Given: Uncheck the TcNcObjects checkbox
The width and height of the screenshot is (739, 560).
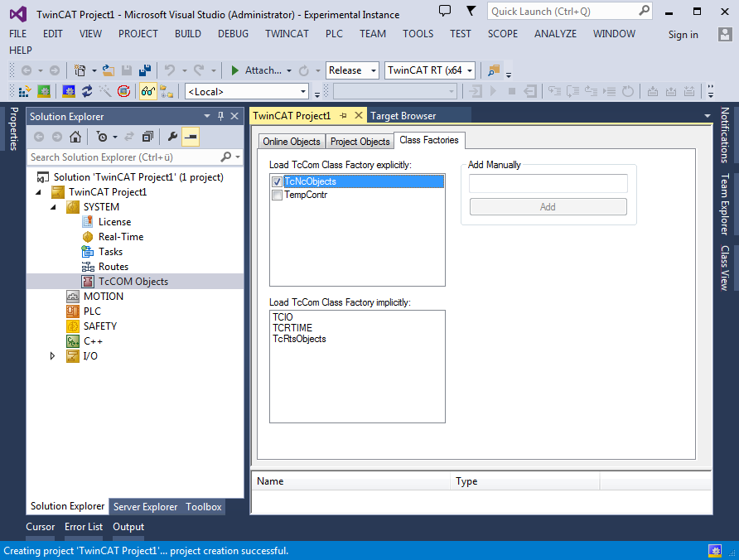Looking at the screenshot, I should [x=277, y=181].
